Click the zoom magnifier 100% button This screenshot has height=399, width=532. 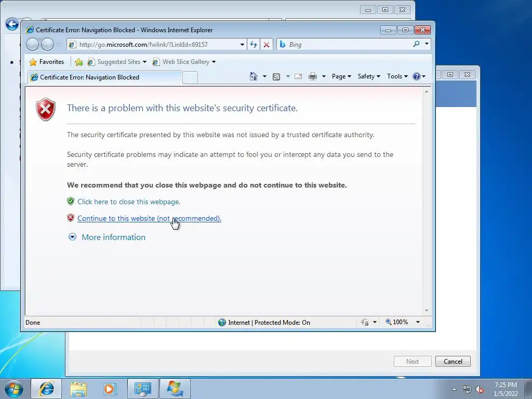[x=396, y=322]
